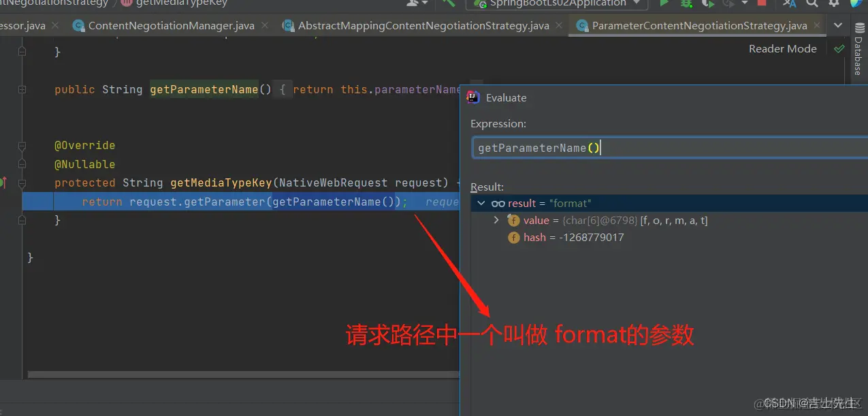Open the SpringBootLs02Application run configuration dropdown
The height and width of the screenshot is (416, 868).
[556, 3]
